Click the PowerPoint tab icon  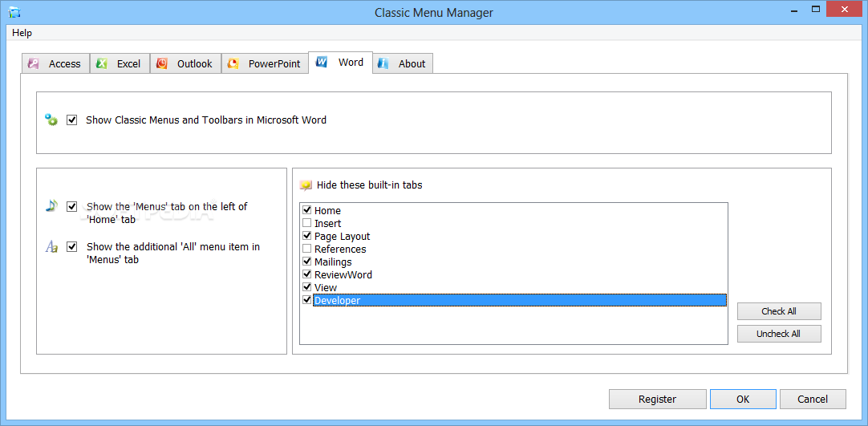tap(233, 63)
